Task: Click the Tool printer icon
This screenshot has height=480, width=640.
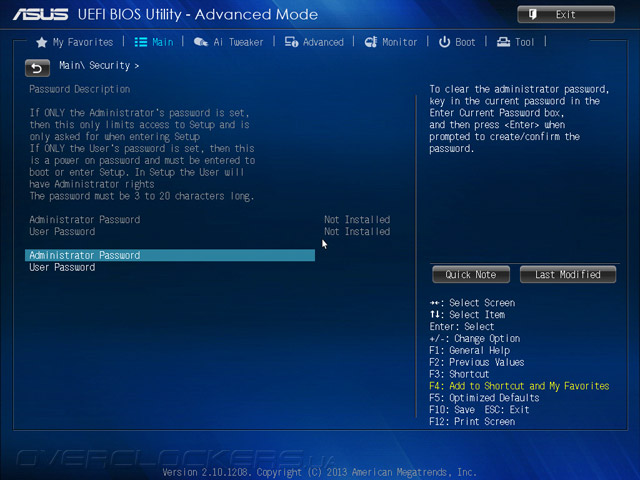Action: [503, 42]
